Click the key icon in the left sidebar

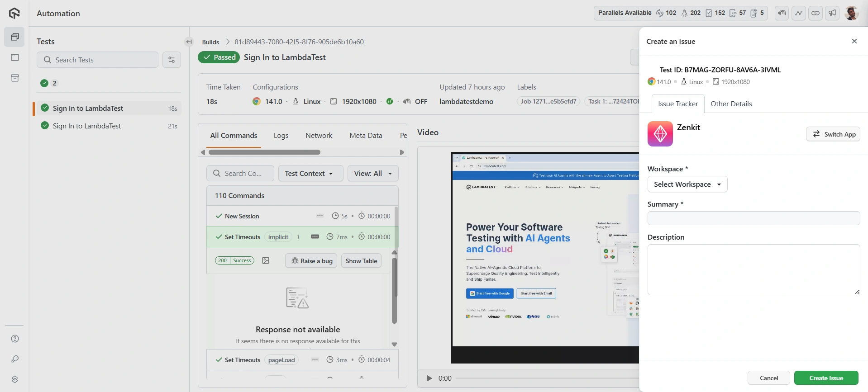15,359
